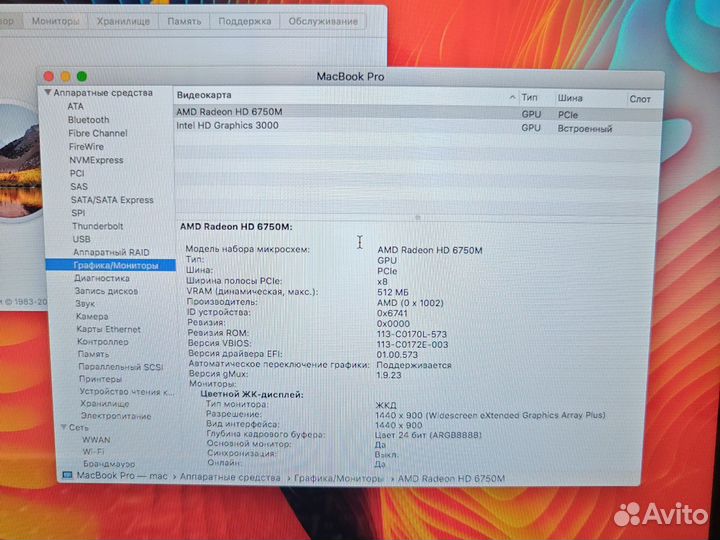
Task: Toggle sort arrow in Видеокарта header
Action: (x=512, y=97)
